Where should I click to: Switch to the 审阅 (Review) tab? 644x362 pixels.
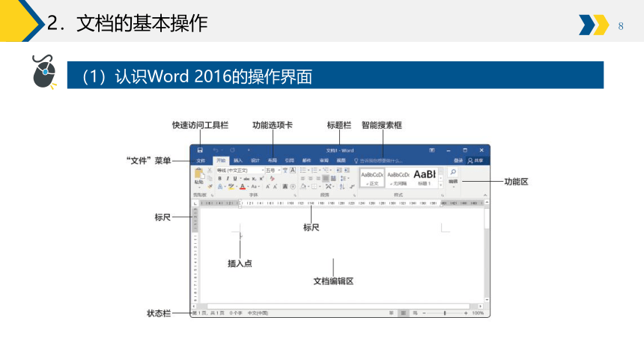coord(324,161)
